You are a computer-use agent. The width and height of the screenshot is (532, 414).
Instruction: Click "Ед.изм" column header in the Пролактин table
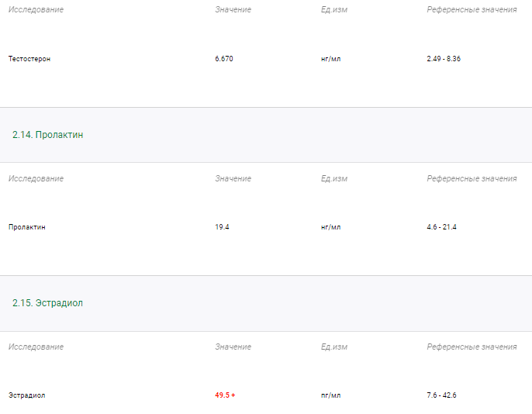point(334,178)
